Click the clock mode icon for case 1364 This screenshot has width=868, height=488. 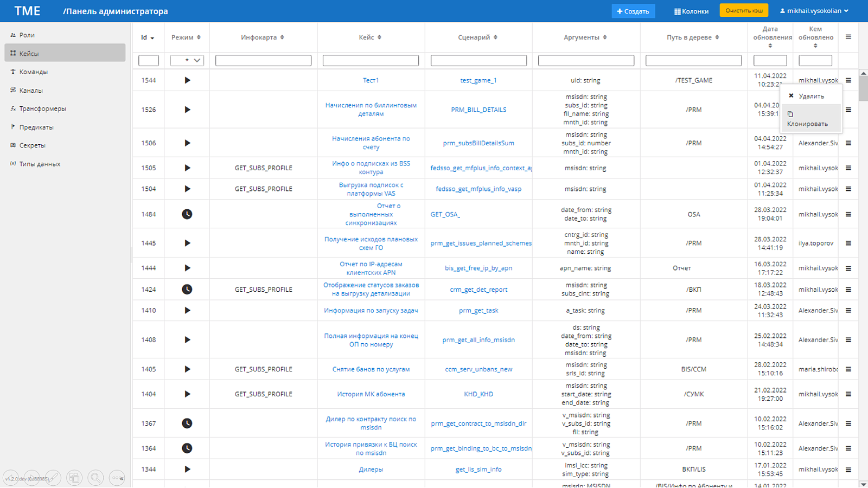pyautogui.click(x=187, y=448)
